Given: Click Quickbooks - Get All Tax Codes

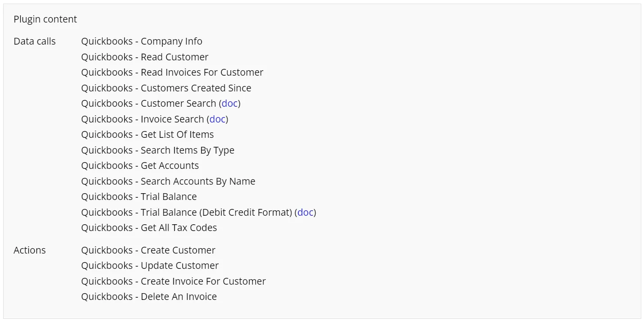Looking at the screenshot, I should [149, 228].
